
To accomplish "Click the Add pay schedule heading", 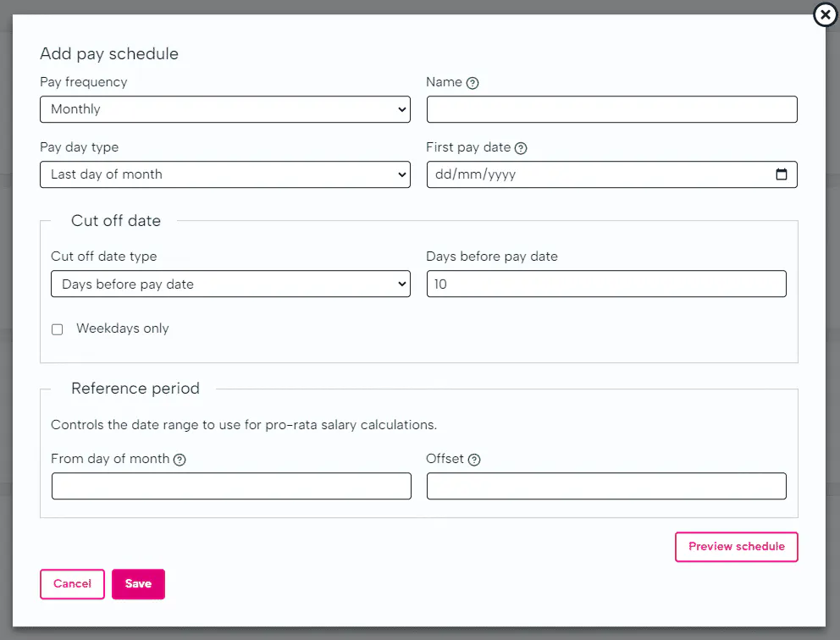I will [x=109, y=54].
